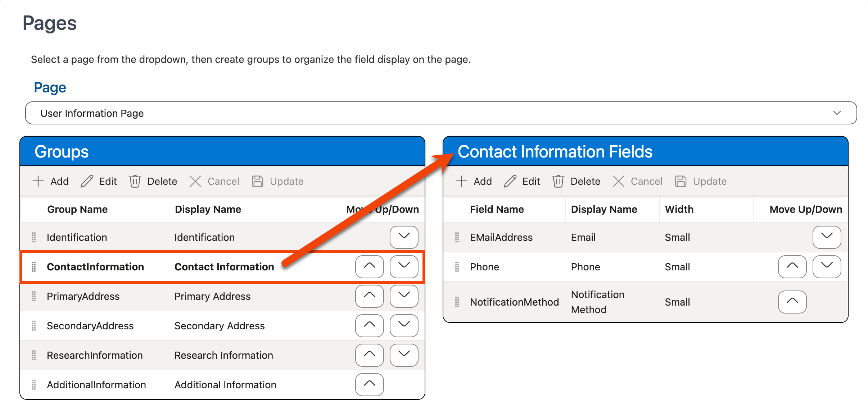Click the Group Name column header

tap(77, 209)
